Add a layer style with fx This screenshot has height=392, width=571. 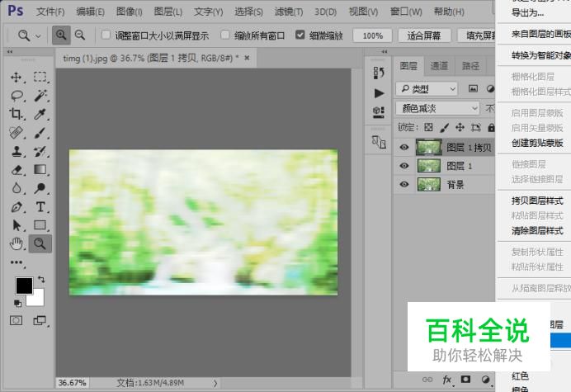pyautogui.click(x=447, y=380)
